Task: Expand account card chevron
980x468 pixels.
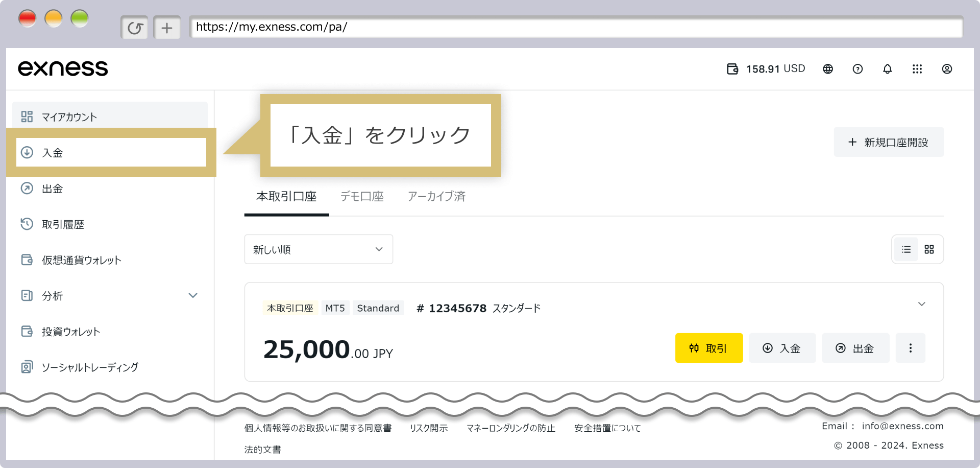Action: 922,304
